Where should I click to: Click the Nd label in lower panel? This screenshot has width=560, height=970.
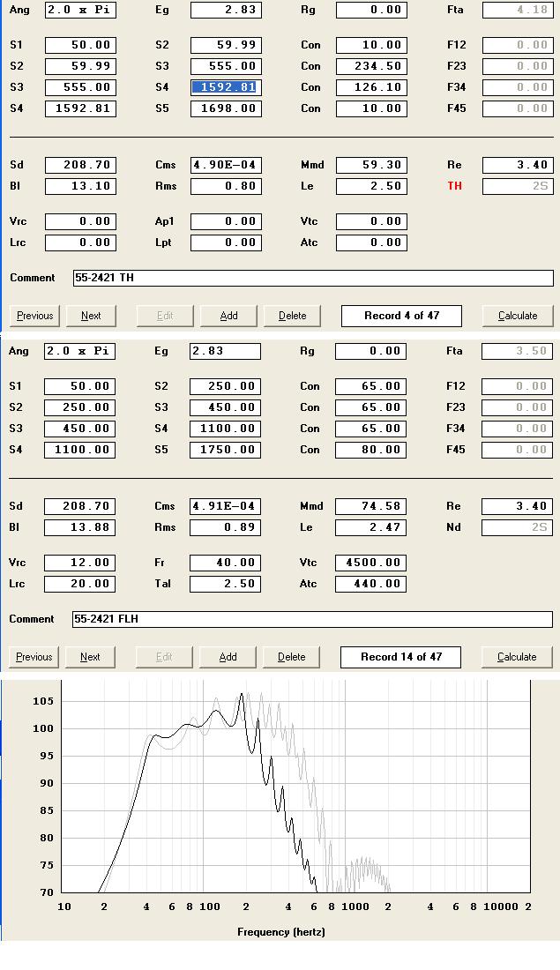pos(453,527)
